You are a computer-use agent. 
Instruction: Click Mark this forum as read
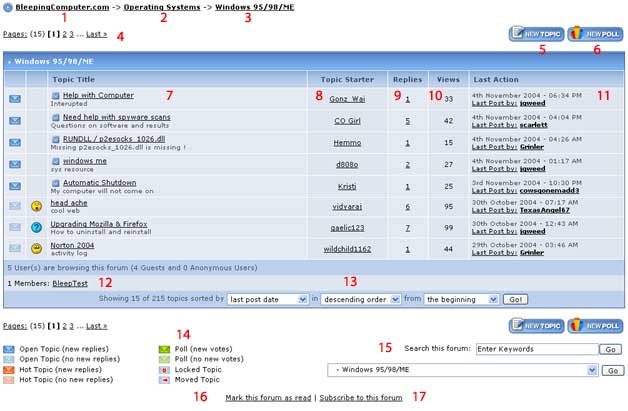(268, 398)
